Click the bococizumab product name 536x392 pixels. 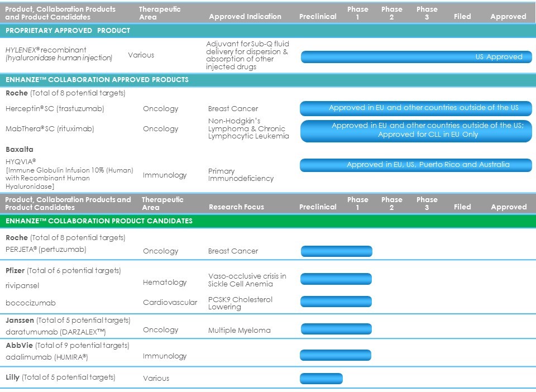pyautogui.click(x=31, y=303)
